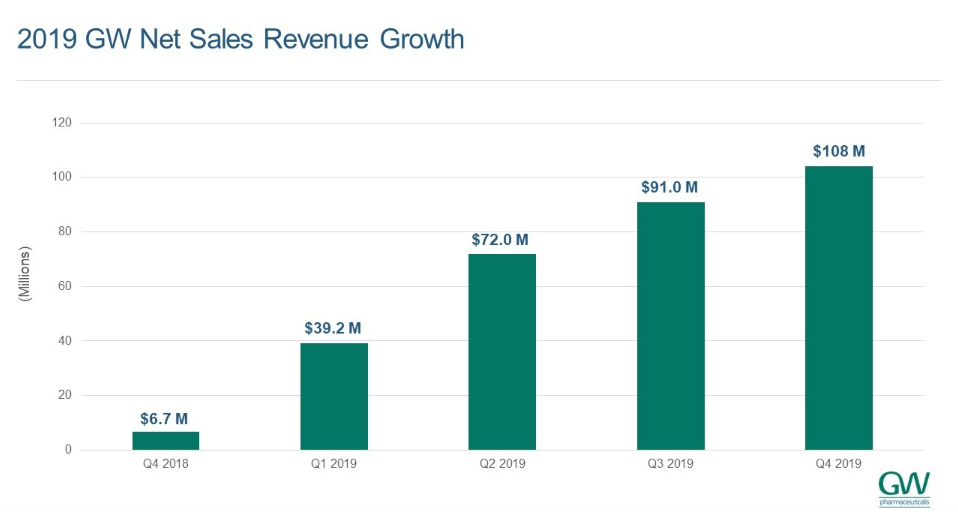
Task: Click the GW Pharmaceuticals logo
Action: 903,487
